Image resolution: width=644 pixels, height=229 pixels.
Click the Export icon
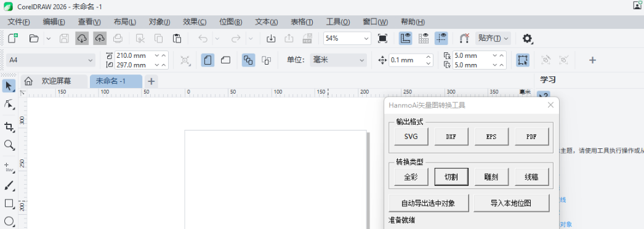tap(289, 39)
